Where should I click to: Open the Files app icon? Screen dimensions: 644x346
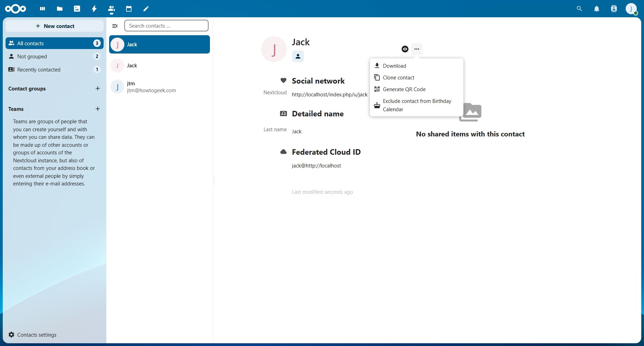click(60, 9)
